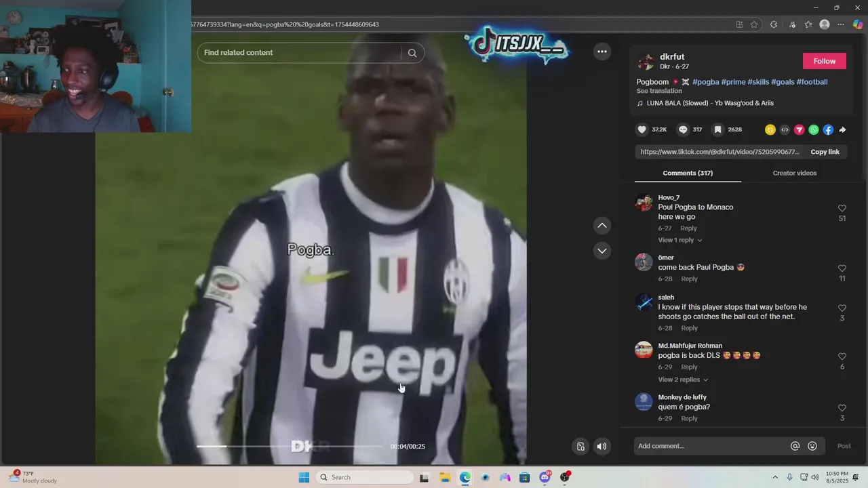Click the taskbar Search box
The image size is (868, 488).
pyautogui.click(x=365, y=477)
